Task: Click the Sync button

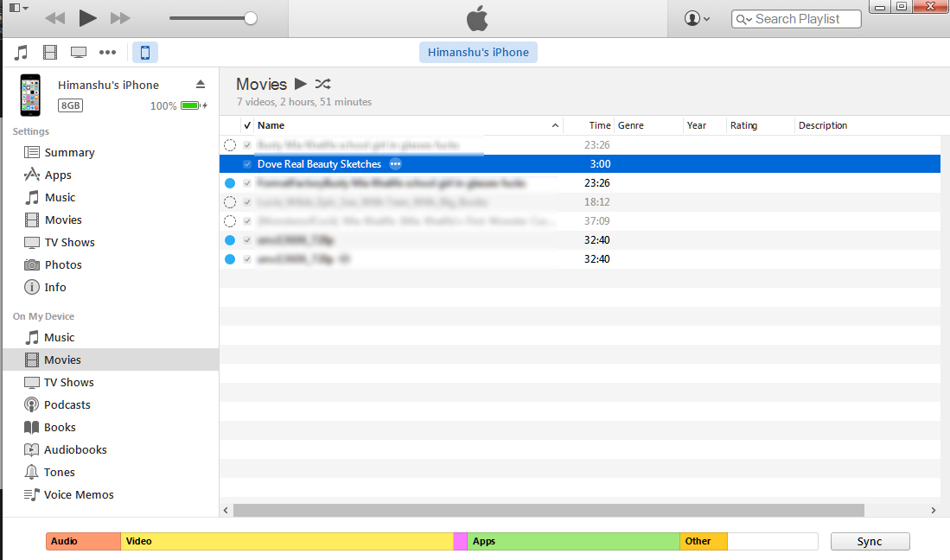Action: [x=870, y=541]
